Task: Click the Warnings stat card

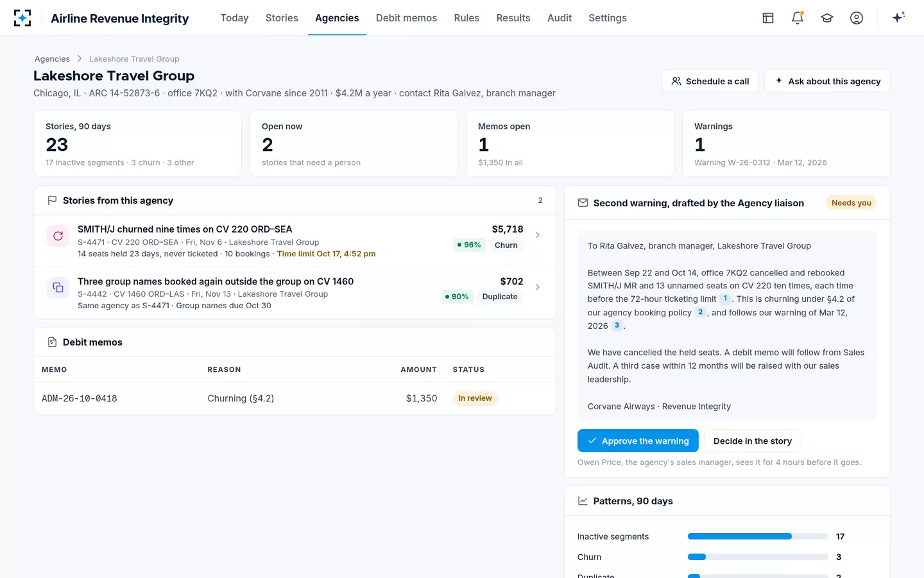Action: click(786, 143)
